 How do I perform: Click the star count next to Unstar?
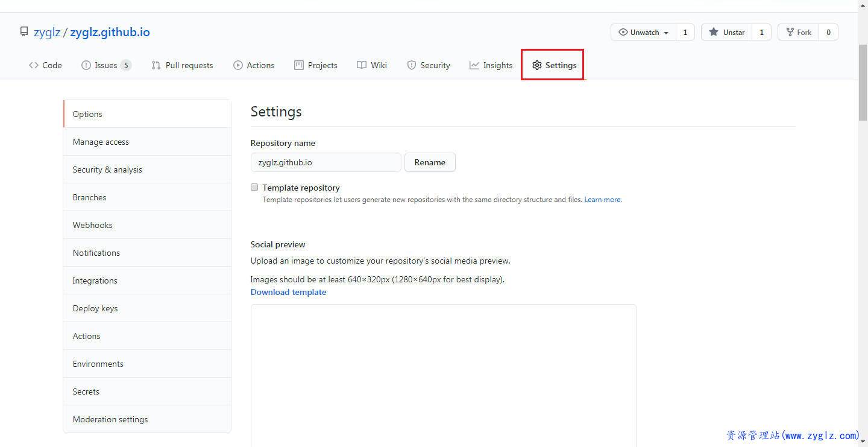coord(761,32)
